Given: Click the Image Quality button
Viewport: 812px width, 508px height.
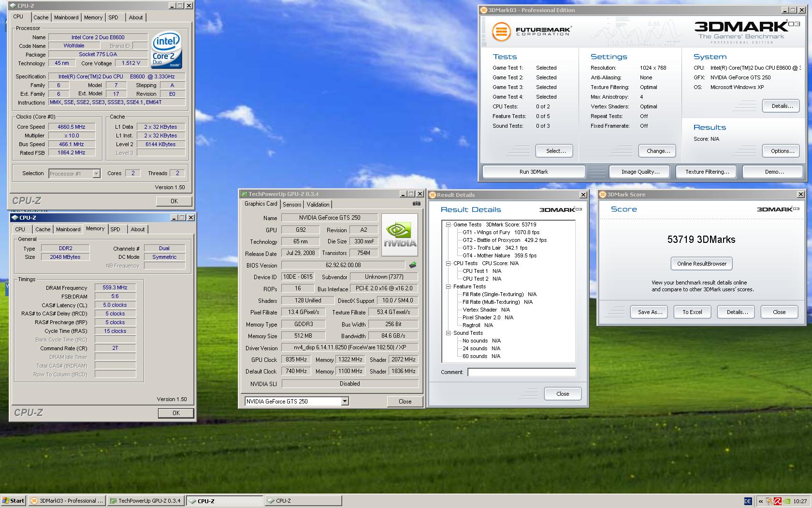Looking at the screenshot, I should click(x=640, y=172).
